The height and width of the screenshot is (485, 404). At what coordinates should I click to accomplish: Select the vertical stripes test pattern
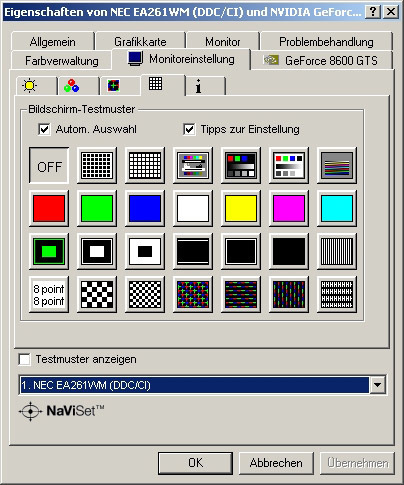337,251
